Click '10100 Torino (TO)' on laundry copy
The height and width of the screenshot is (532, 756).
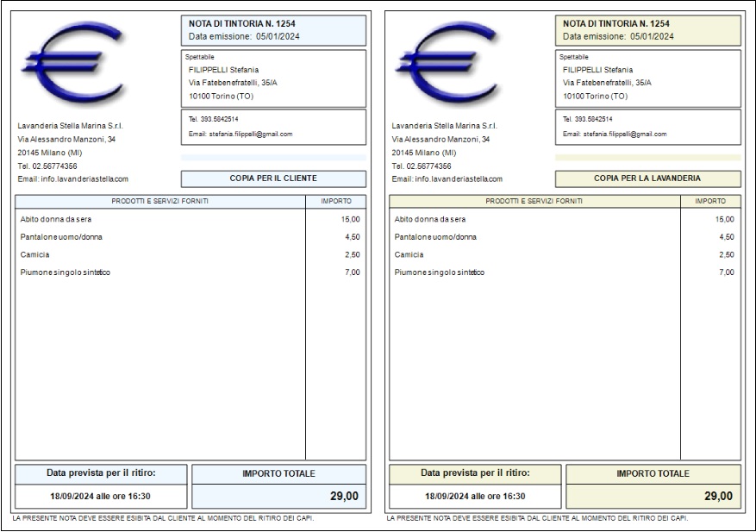tap(595, 96)
